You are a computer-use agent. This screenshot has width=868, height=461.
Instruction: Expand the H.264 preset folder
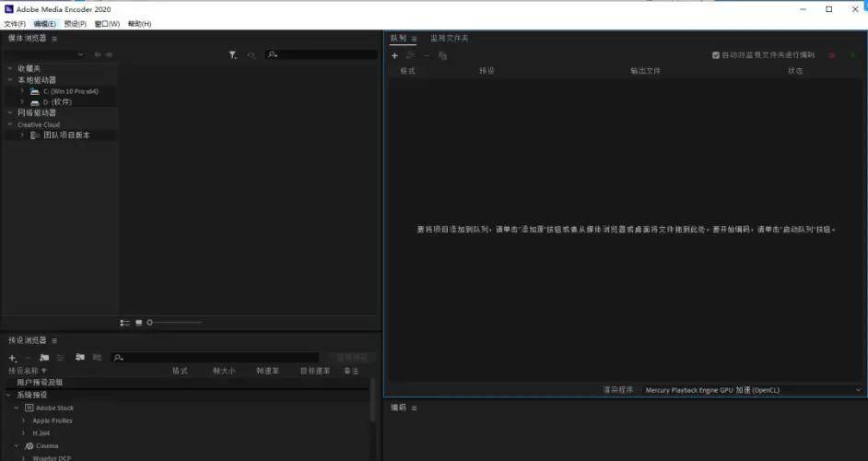tap(23, 433)
